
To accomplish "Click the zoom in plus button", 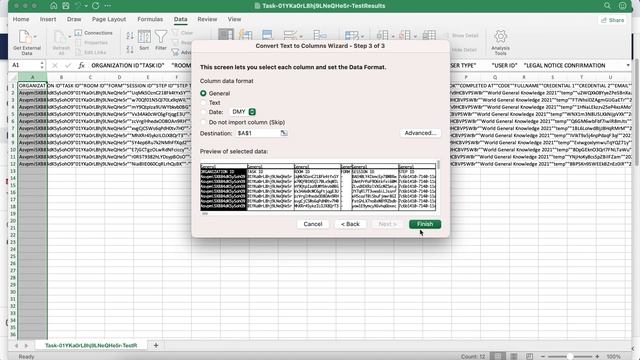I will (598, 356).
